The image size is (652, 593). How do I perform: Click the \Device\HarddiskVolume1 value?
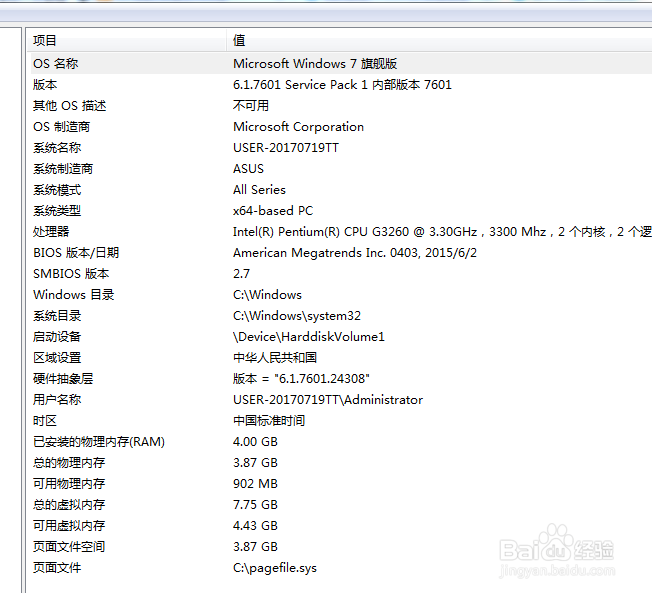(309, 337)
